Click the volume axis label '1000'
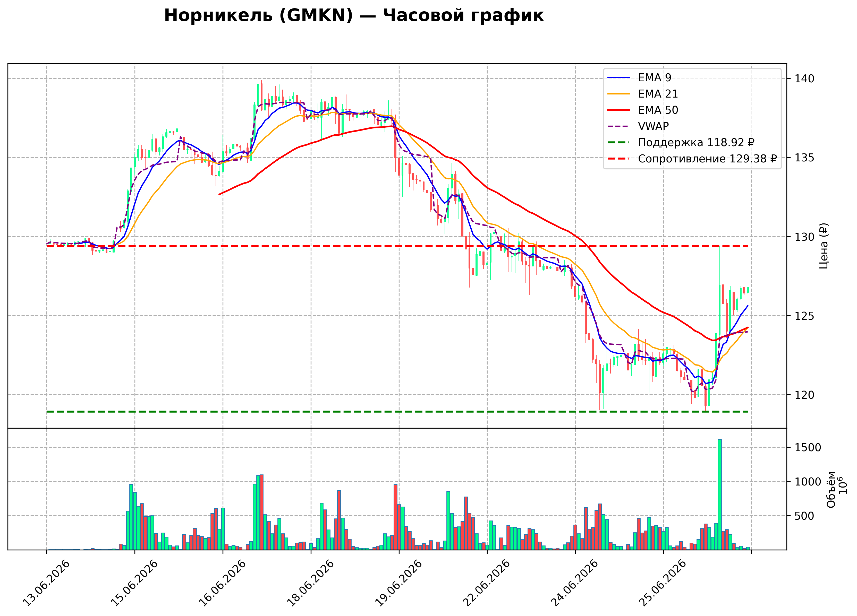 pos(808,482)
